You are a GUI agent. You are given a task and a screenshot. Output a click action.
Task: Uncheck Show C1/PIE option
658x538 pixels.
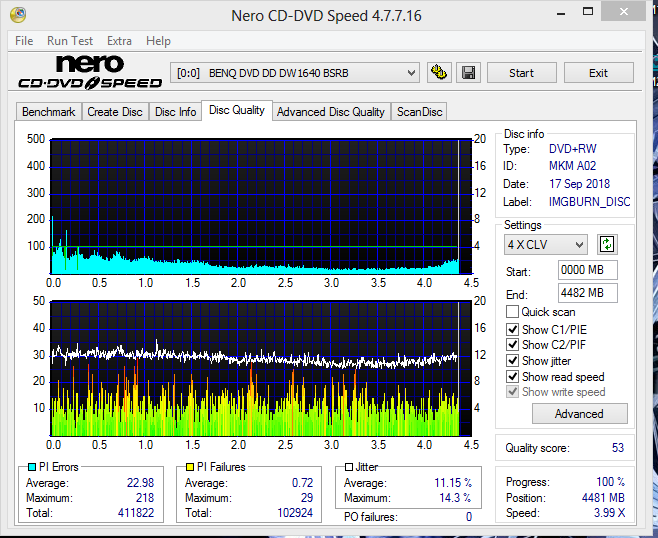click(512, 329)
